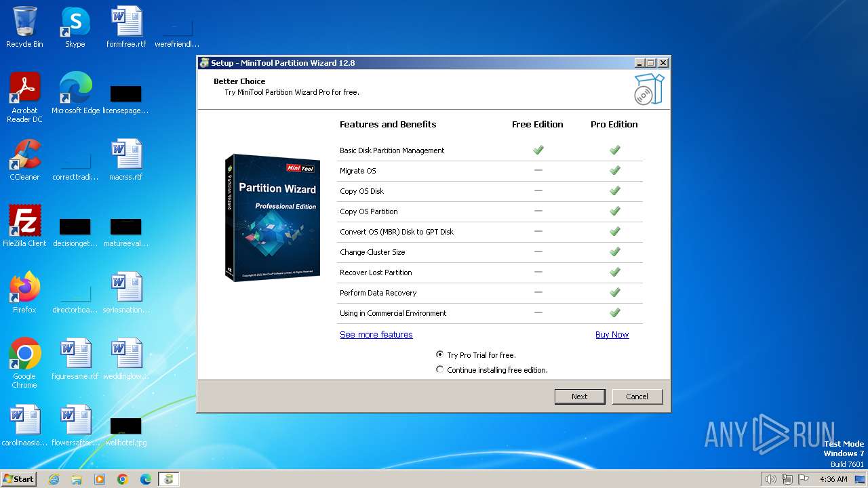Click the Partition Wizard box image
The width and height of the screenshot is (868, 488).
273,217
